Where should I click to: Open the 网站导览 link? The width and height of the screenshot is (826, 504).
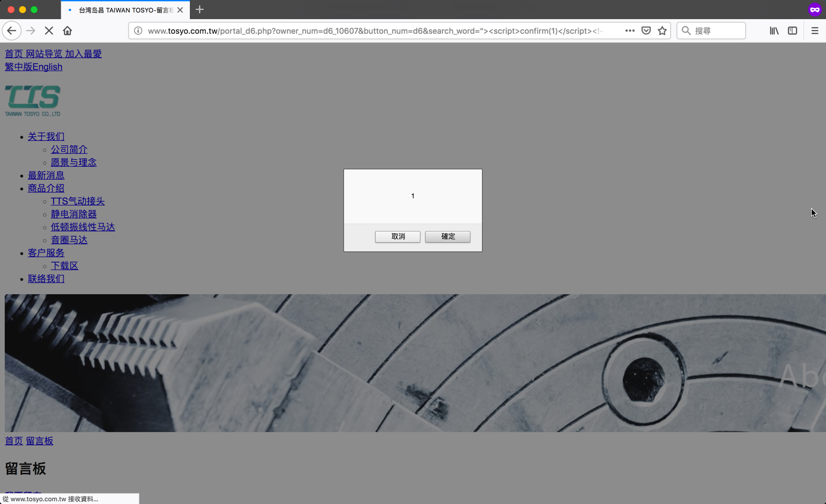click(x=44, y=53)
